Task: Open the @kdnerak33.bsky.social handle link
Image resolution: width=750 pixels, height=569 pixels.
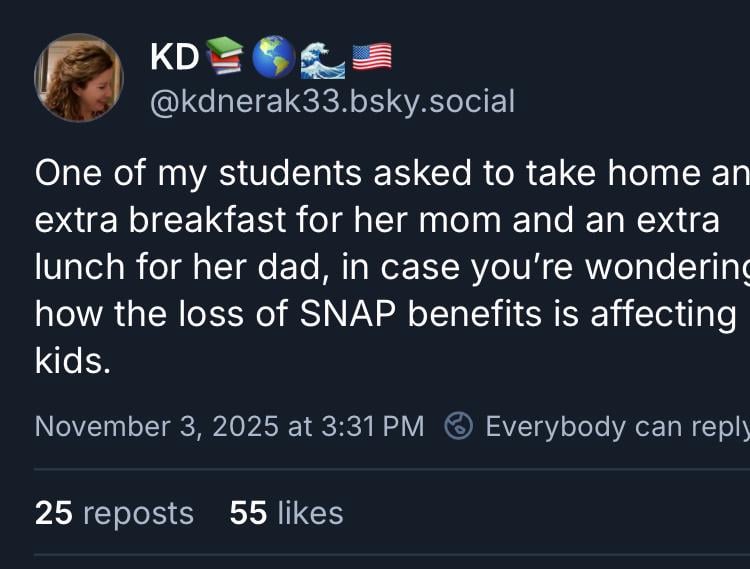Action: pos(332,101)
